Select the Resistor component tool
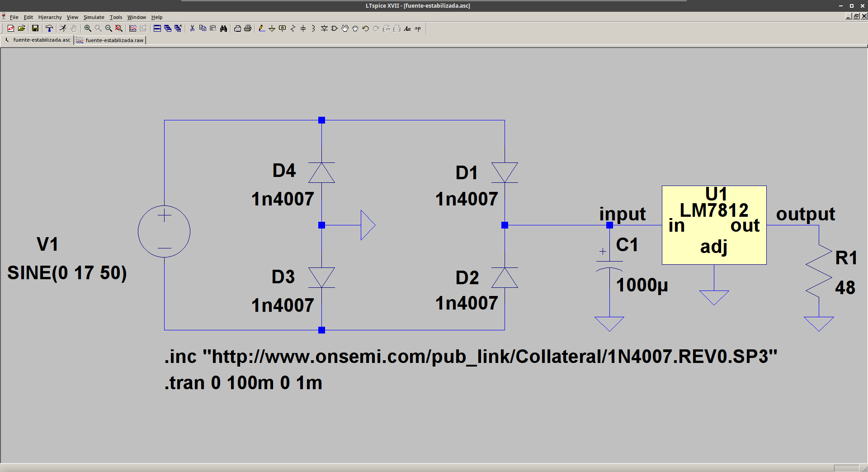Image resolution: width=868 pixels, height=472 pixels. pos(292,29)
